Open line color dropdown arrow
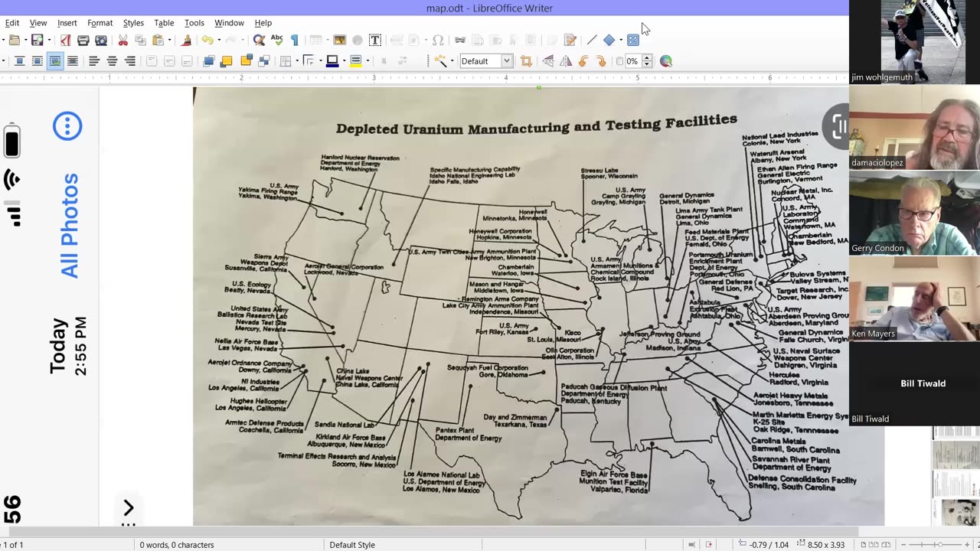The height and width of the screenshot is (551, 980). coord(345,61)
